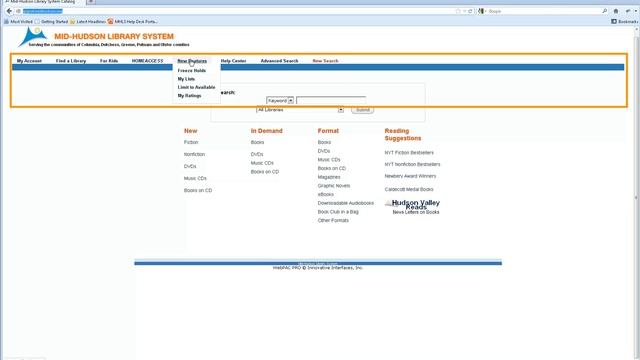Open Format Music CDs link
The image size is (640, 360).
(x=329, y=160)
